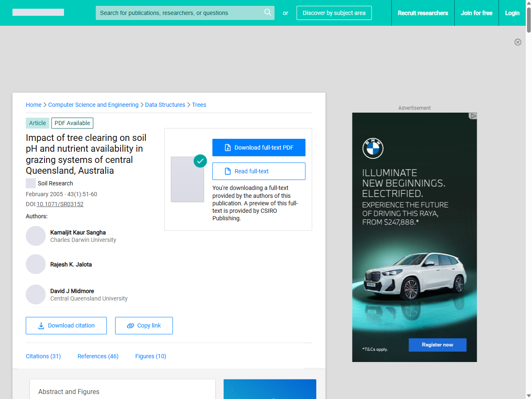The height and width of the screenshot is (399, 532).
Task: Open the DOI 10.1071/SR03152 link
Action: coord(60,204)
